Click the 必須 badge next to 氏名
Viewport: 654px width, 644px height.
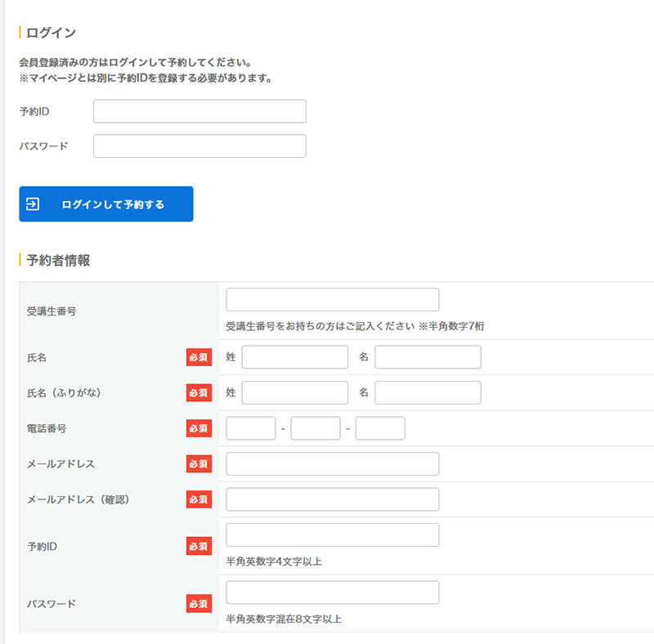click(x=199, y=357)
